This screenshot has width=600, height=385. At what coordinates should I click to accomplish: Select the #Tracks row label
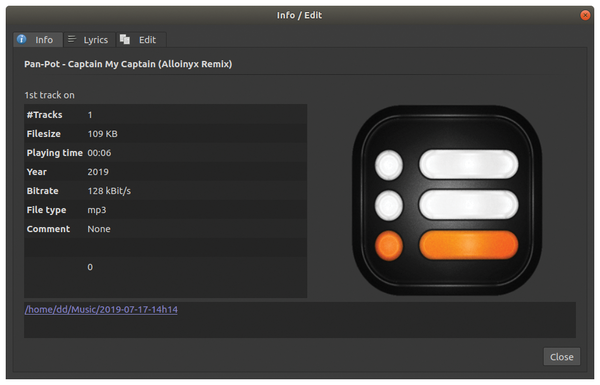point(44,115)
